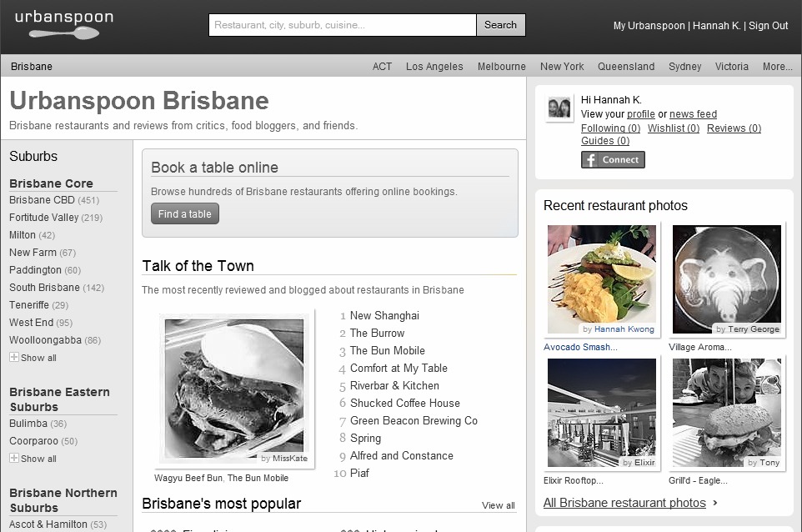Screen dimensions: 802x532
Task: Open Green Beacon Brewing Co
Action: click(x=414, y=420)
